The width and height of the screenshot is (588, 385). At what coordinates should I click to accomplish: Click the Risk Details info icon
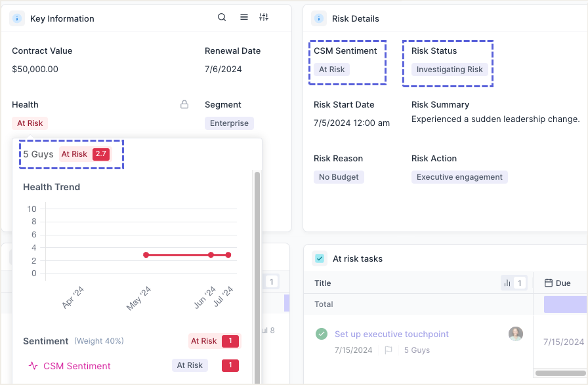tap(319, 18)
